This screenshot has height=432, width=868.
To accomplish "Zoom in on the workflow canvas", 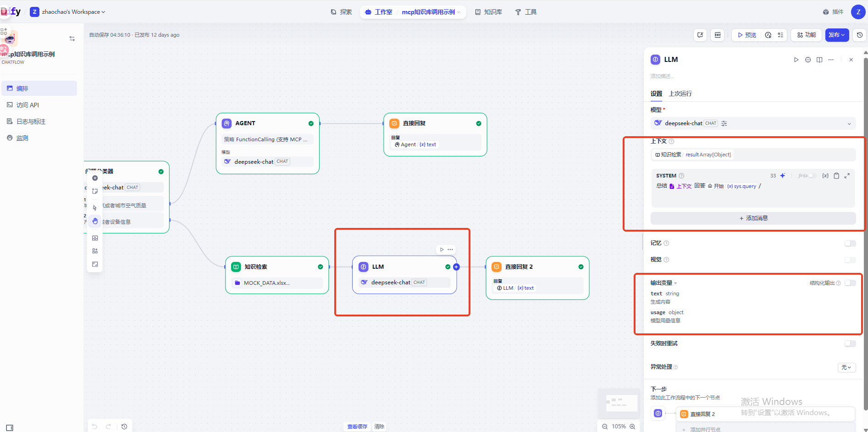I will click(x=632, y=426).
